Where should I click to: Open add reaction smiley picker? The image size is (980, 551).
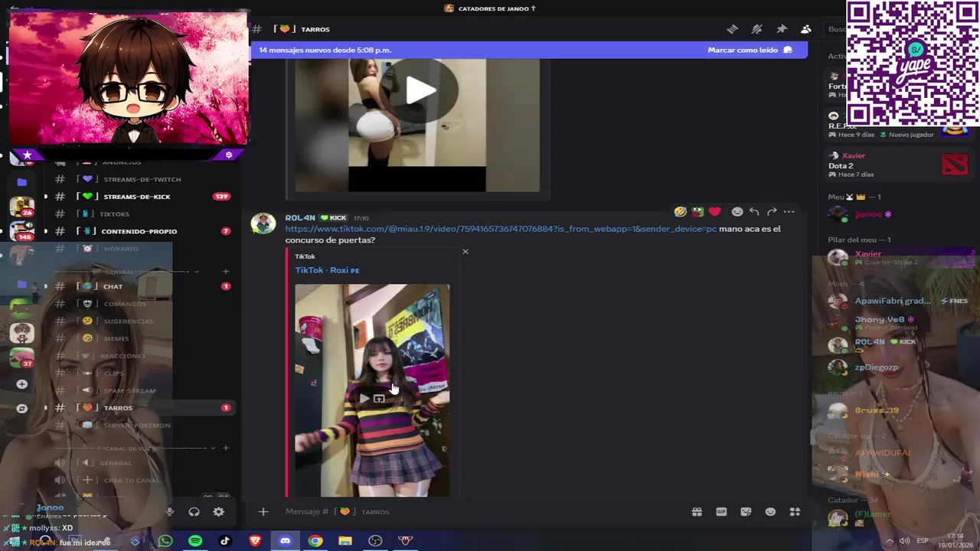pos(737,212)
